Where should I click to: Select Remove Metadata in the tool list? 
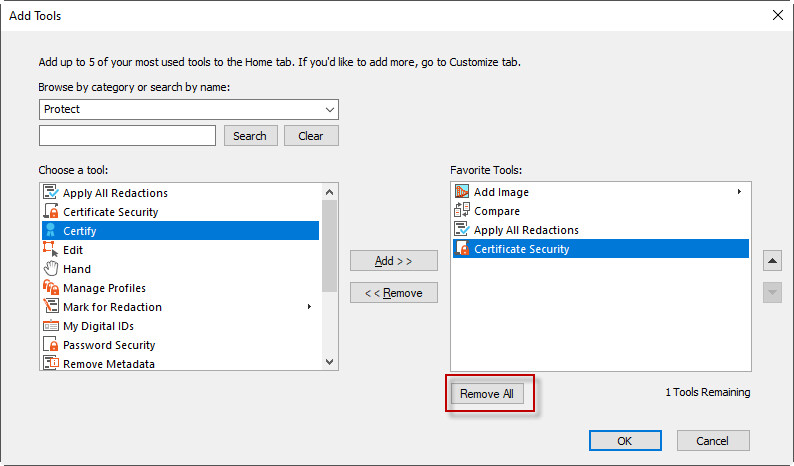point(109,364)
